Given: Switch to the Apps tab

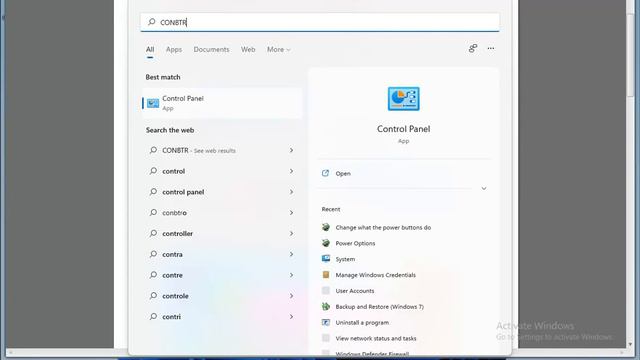Looking at the screenshot, I should pyautogui.click(x=174, y=49).
